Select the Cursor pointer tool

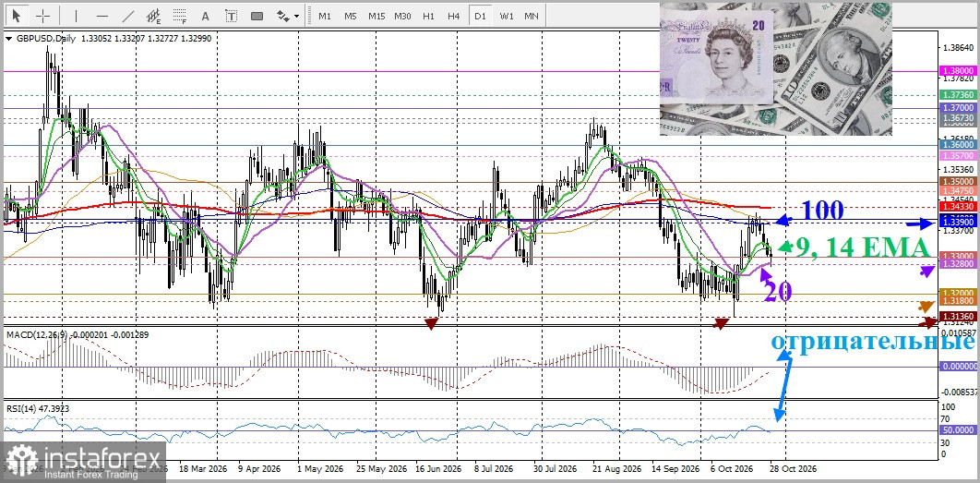click(x=17, y=16)
